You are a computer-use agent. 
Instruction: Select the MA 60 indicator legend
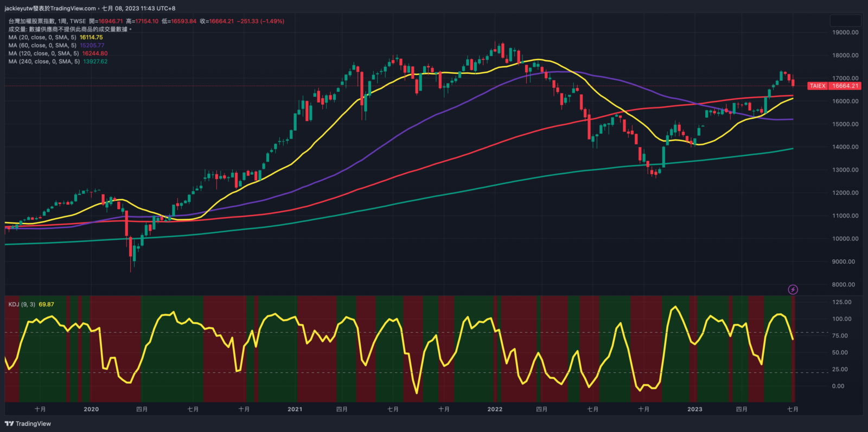[x=42, y=46]
